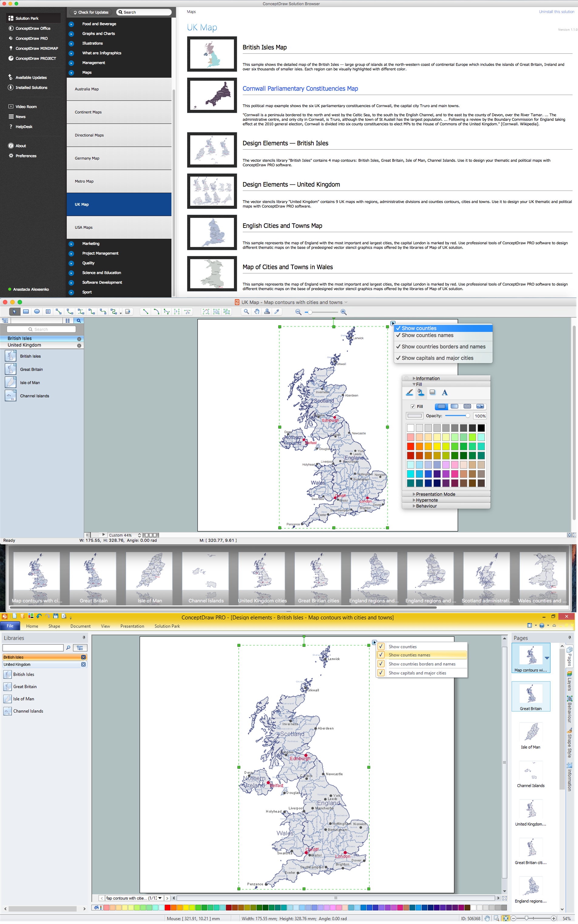Viewport: 578px width, 924px height.
Task: Click 'Uninstall this solution' link
Action: click(x=556, y=12)
